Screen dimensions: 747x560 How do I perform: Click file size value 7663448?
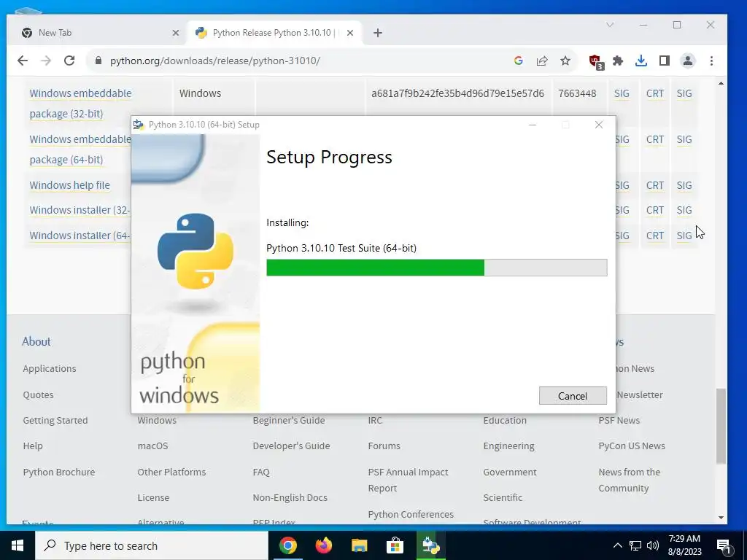point(577,93)
